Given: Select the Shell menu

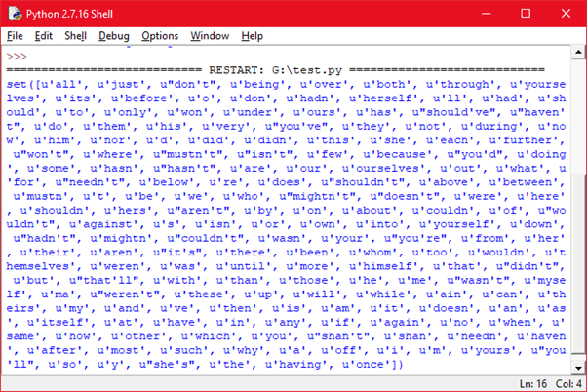Looking at the screenshot, I should point(75,36).
